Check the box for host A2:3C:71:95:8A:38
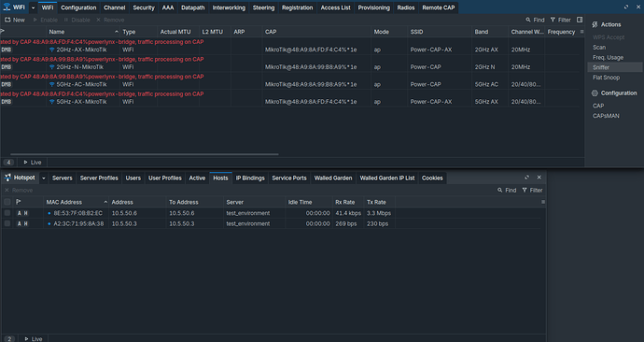 tap(7, 223)
